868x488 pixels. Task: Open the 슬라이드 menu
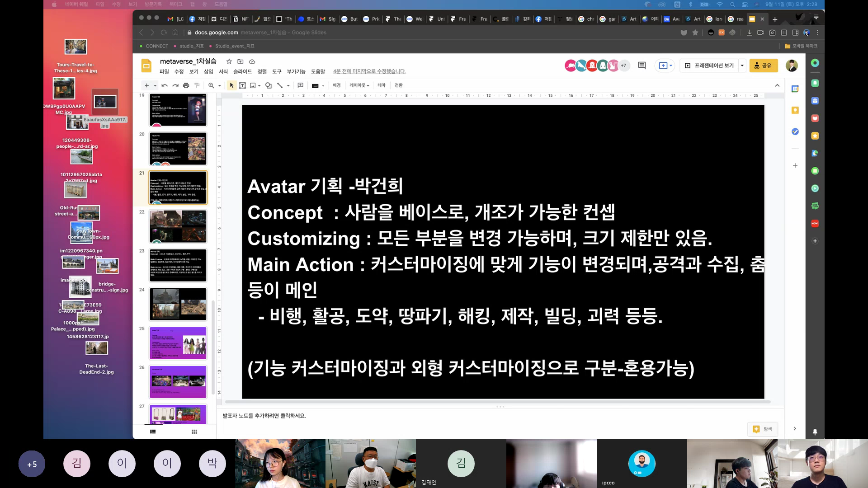[242, 71]
